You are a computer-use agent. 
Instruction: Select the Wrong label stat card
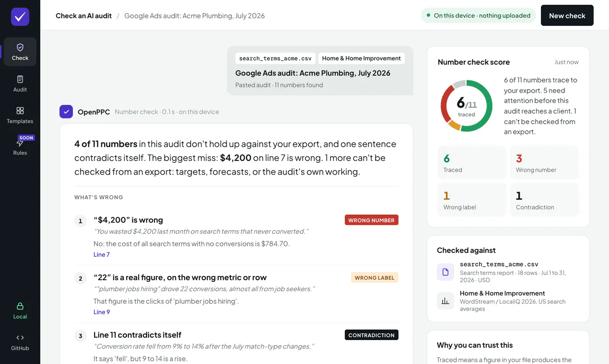coord(472,200)
